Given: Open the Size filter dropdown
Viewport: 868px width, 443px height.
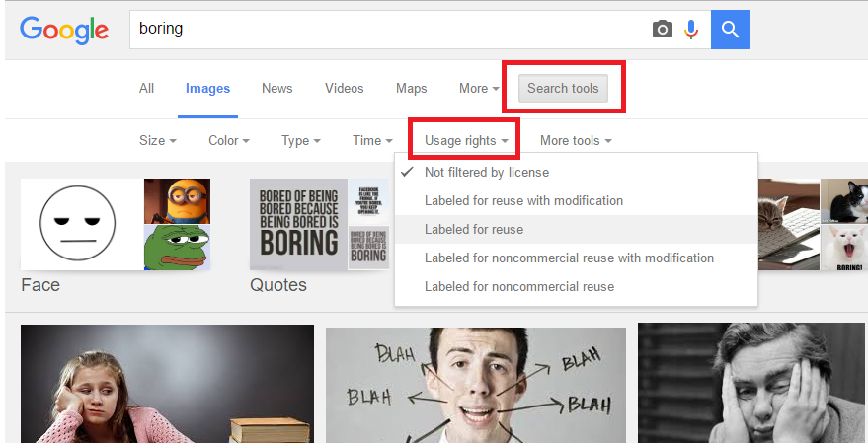Looking at the screenshot, I should [158, 140].
